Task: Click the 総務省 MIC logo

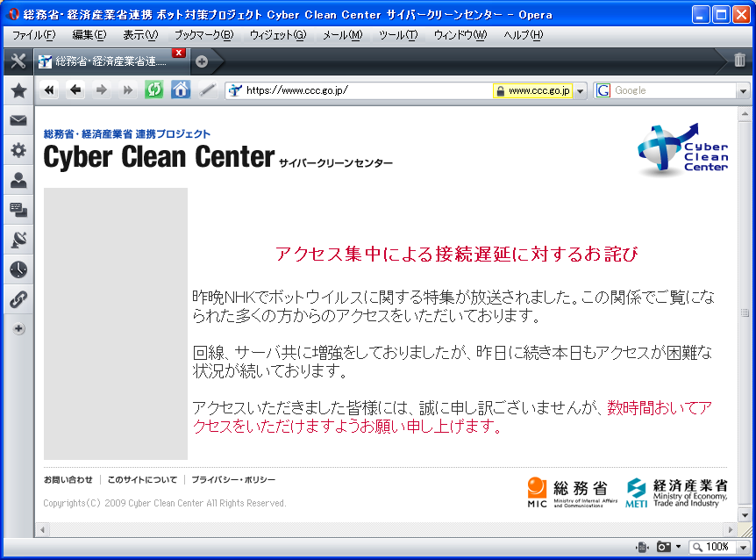Action: point(573,492)
